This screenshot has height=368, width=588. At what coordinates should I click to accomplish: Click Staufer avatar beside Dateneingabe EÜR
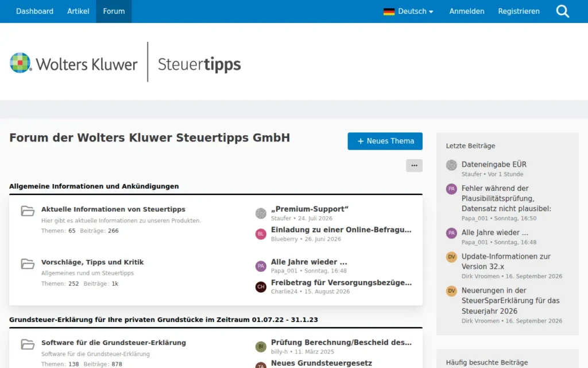(451, 165)
